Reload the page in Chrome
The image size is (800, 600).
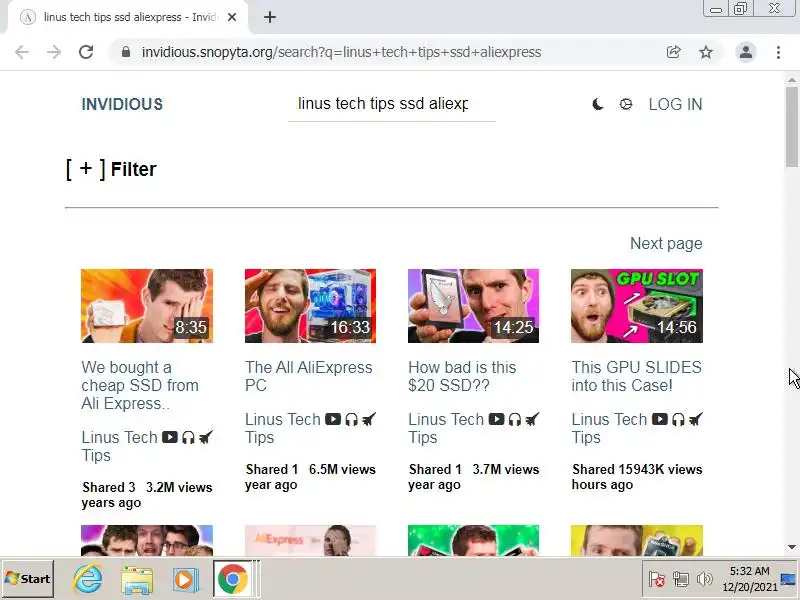tap(86, 52)
